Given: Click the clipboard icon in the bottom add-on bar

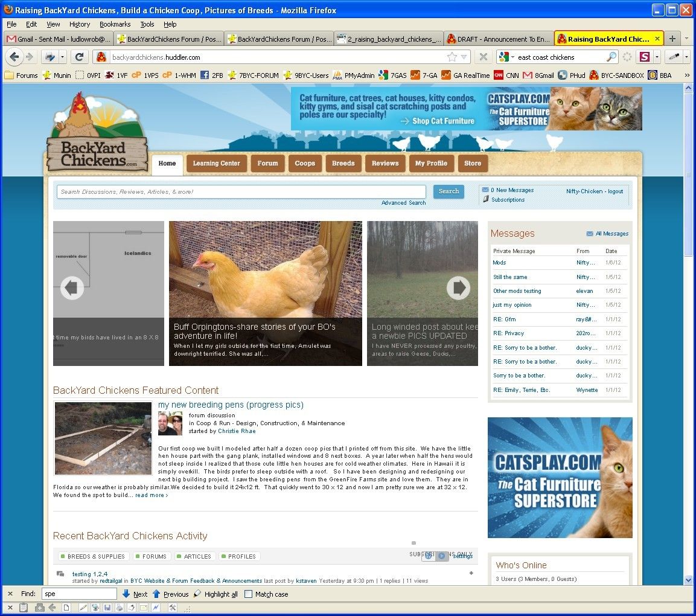Looking at the screenshot, I should pos(24,608).
